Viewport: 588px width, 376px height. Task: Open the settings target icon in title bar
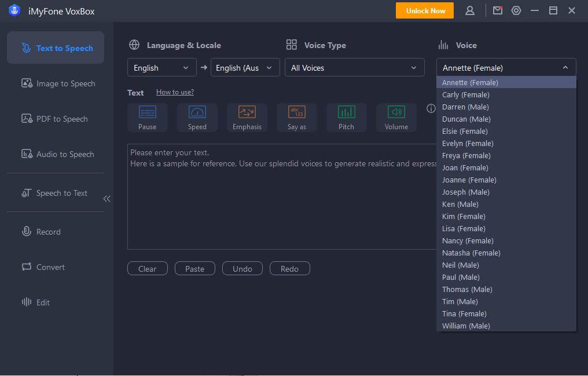pos(516,10)
